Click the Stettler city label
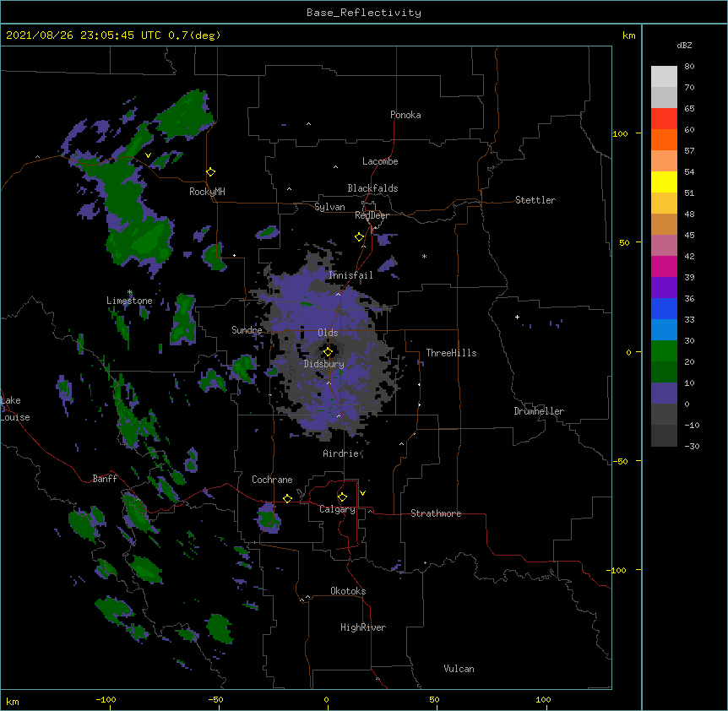Image resolution: width=728 pixels, height=711 pixels. click(x=535, y=200)
